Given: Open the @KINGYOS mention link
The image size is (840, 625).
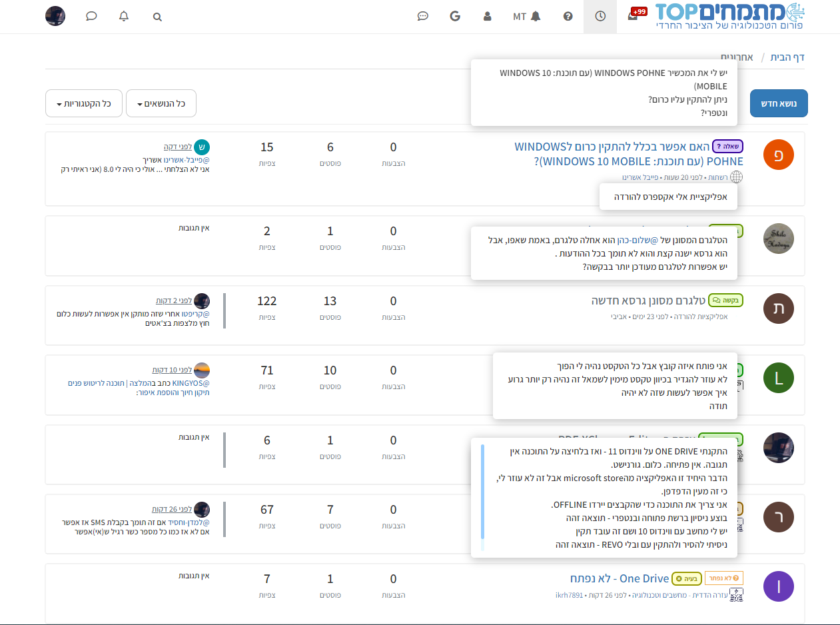Looking at the screenshot, I should point(191,383).
